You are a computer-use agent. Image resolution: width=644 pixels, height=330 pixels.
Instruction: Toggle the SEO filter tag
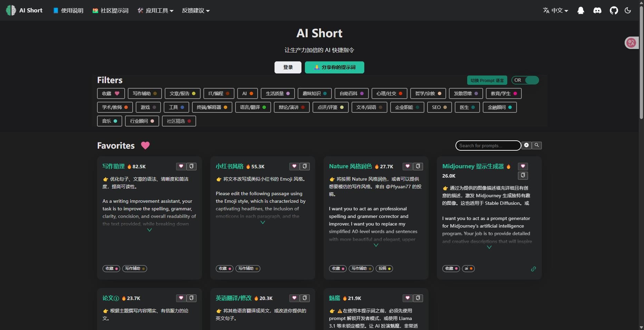(x=440, y=107)
